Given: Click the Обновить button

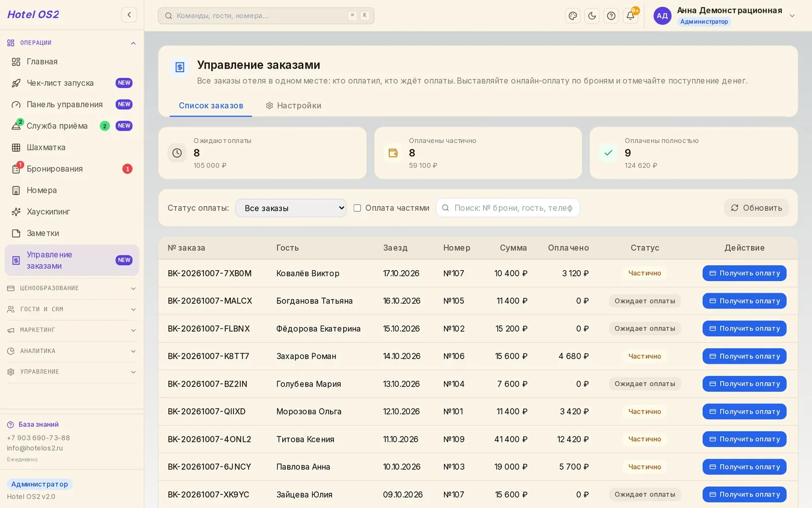Looking at the screenshot, I should pos(756,208).
